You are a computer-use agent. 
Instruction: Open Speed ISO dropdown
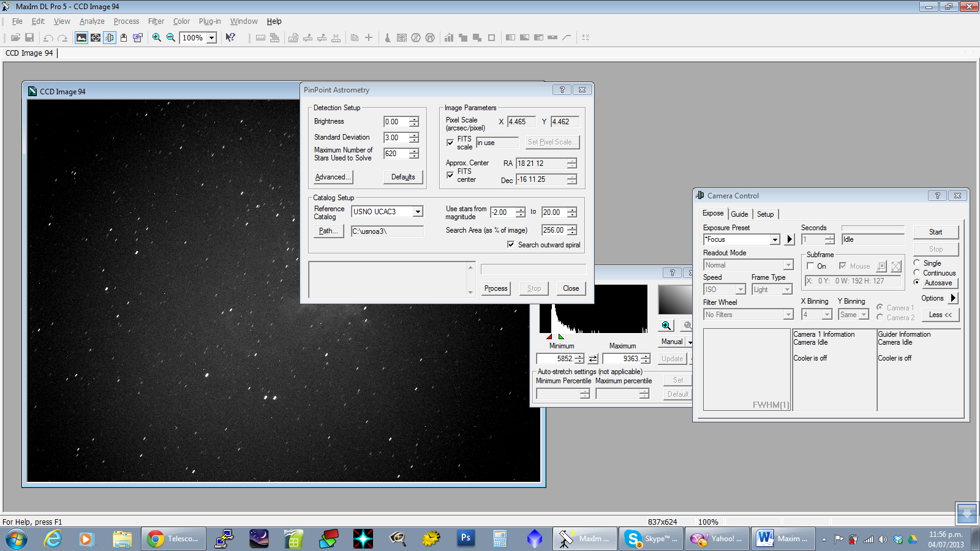(x=741, y=290)
